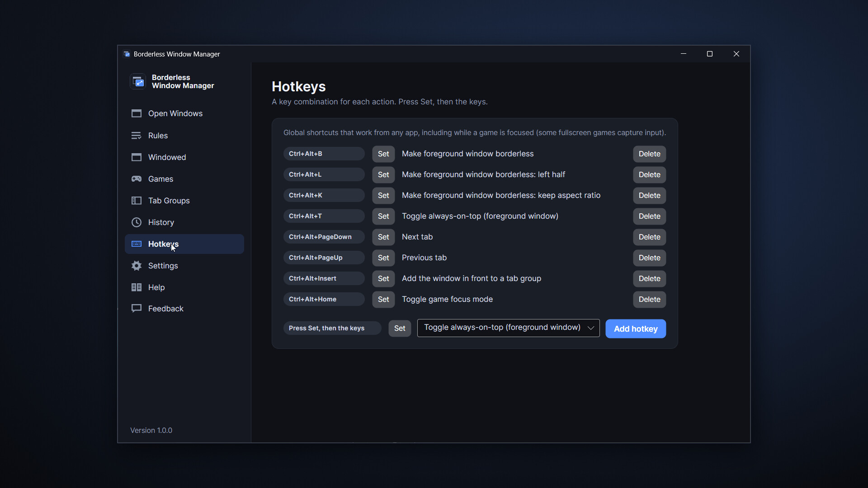Click the Ctrl+Alt+L key field
This screenshot has height=488, width=868.
coord(324,175)
